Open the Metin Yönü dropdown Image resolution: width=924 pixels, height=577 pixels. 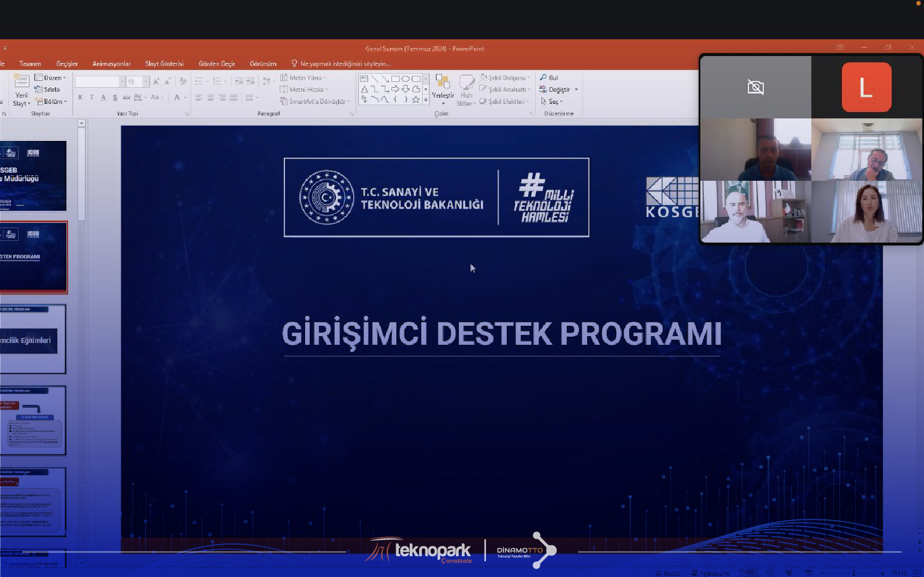point(303,77)
